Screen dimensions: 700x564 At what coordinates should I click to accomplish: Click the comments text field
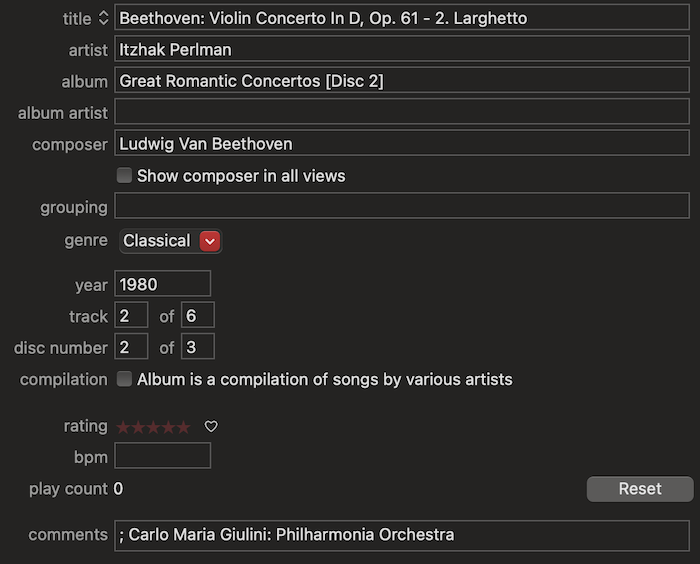tap(401, 535)
